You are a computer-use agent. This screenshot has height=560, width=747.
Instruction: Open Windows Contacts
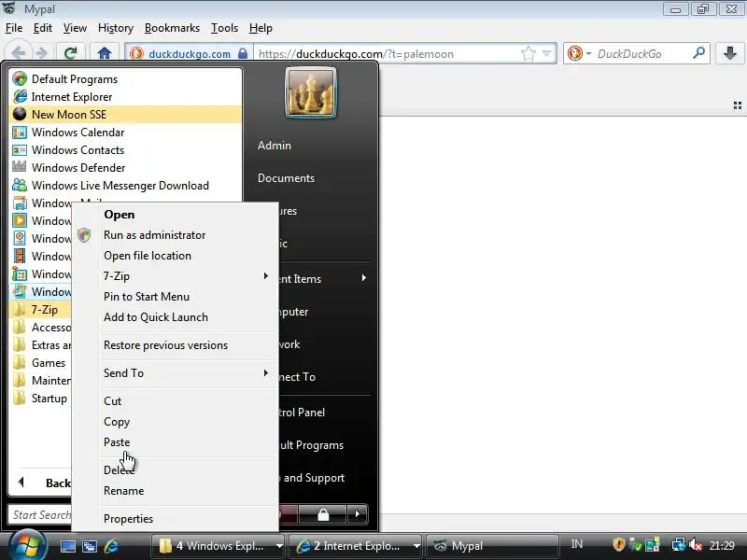point(125,149)
